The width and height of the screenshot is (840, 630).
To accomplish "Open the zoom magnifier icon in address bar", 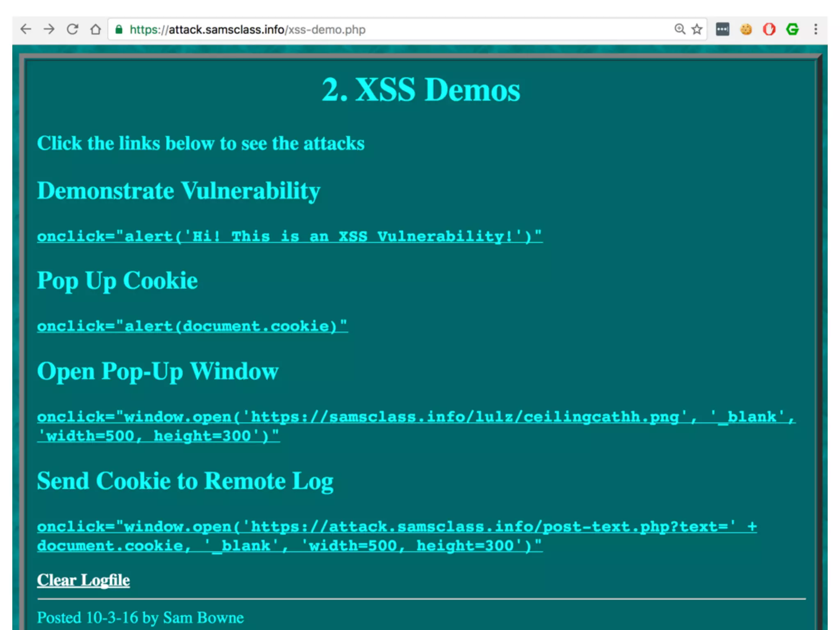I will point(680,29).
